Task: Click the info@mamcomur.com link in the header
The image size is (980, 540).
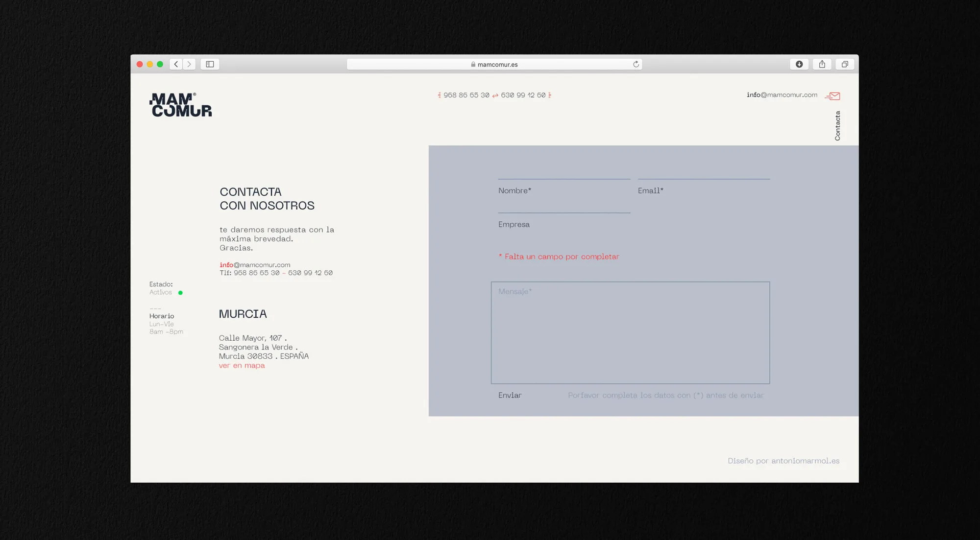Action: point(782,94)
